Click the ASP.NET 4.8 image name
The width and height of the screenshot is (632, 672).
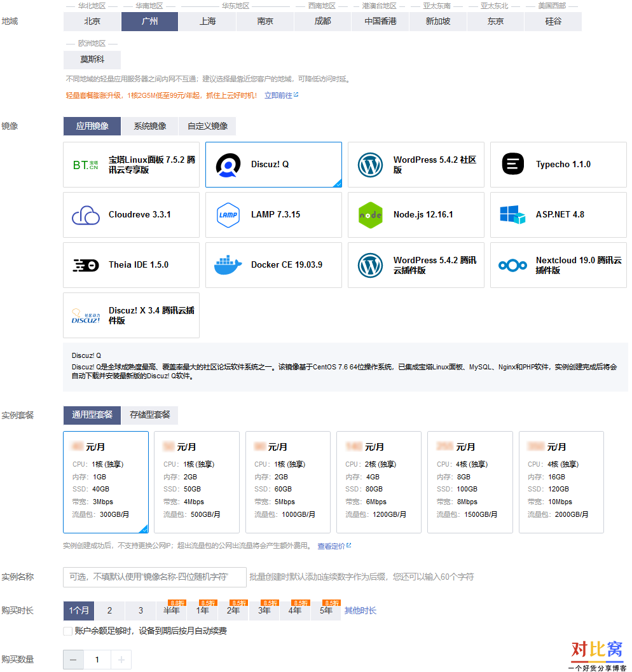tap(560, 214)
